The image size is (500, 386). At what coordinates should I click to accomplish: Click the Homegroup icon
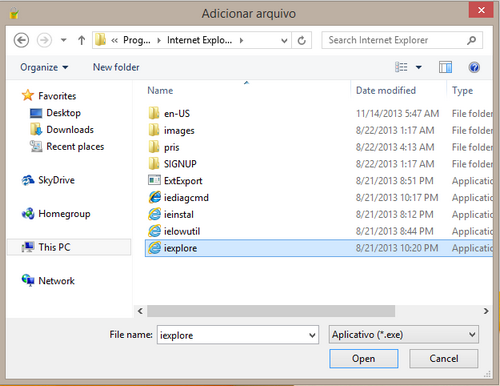click(x=28, y=214)
